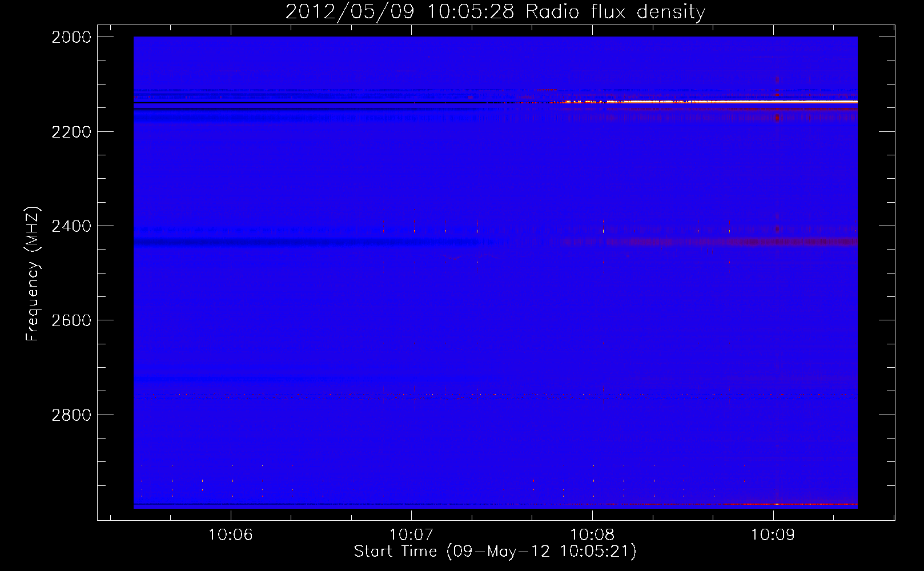This screenshot has height=571, width=924.
Task: Select the 2400 frequency axis label
Action: point(71,226)
